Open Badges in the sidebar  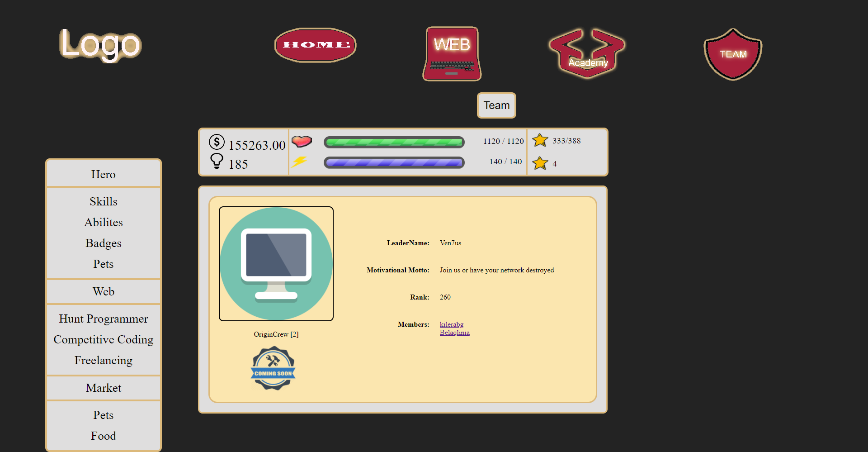click(104, 243)
